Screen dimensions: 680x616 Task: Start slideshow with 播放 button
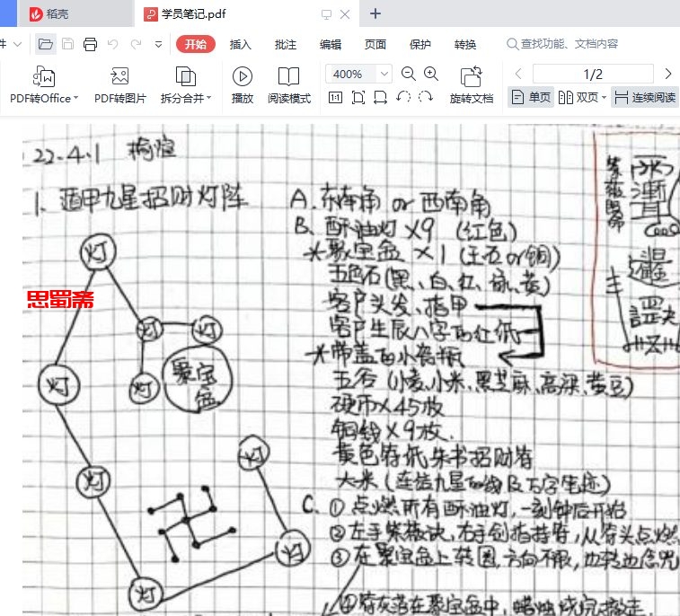pos(242,76)
